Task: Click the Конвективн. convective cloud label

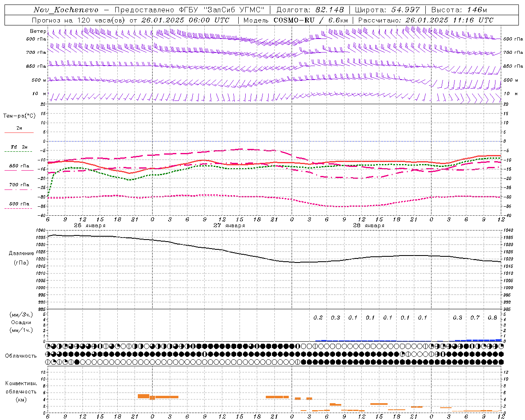Action: (21, 383)
